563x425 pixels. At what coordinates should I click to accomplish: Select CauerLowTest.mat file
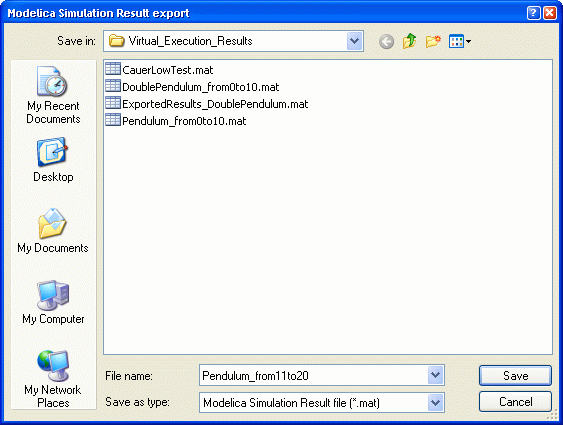(x=159, y=70)
